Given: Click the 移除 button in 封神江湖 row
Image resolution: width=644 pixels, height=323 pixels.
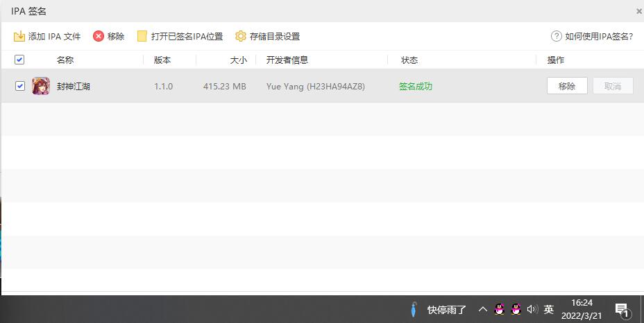Looking at the screenshot, I should (567, 86).
